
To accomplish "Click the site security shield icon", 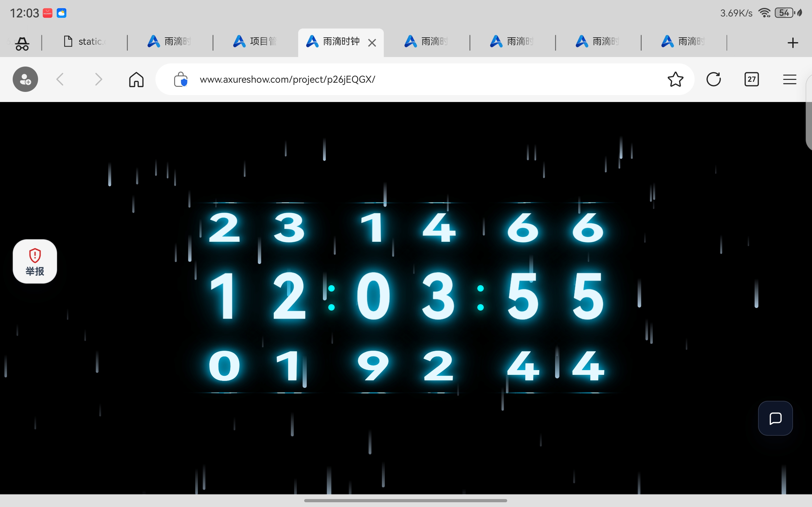I will [x=181, y=80].
